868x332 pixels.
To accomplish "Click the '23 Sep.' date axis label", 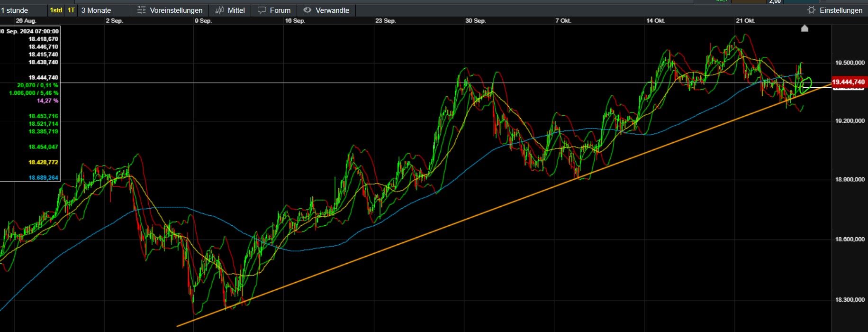I will tap(385, 21).
